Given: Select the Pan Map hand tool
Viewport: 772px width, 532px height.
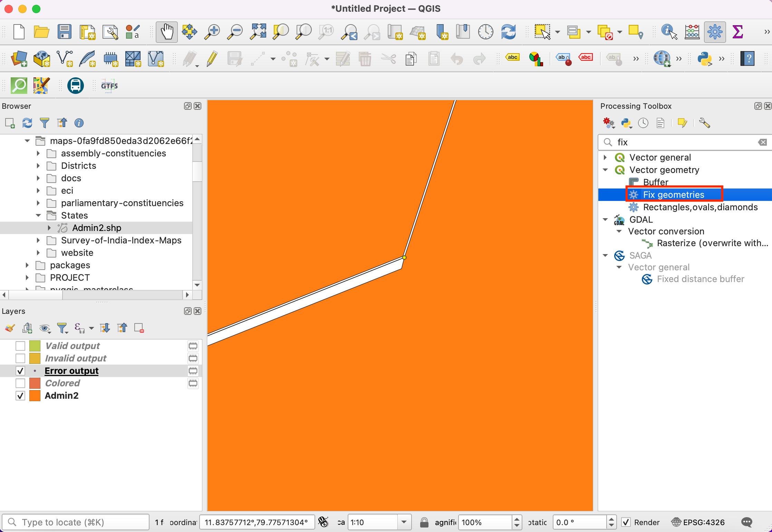Looking at the screenshot, I should click(167, 32).
